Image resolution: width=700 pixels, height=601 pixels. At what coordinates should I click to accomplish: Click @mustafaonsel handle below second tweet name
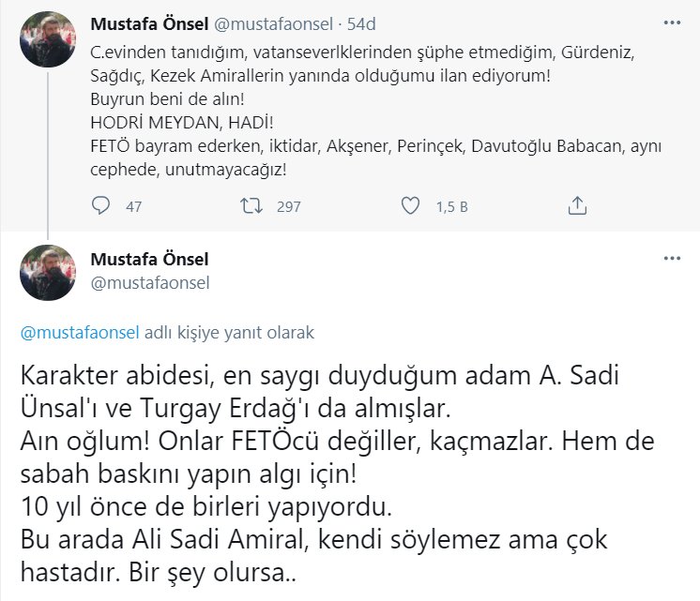(x=149, y=282)
